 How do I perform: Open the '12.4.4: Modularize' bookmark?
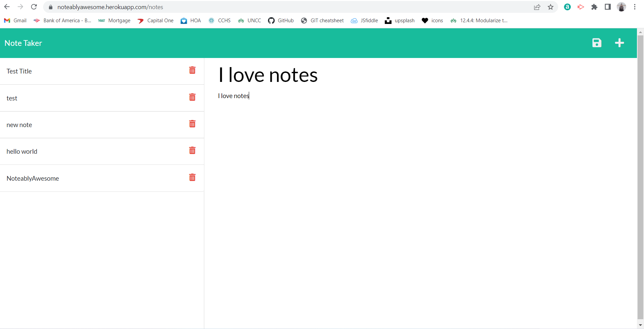pos(479,21)
